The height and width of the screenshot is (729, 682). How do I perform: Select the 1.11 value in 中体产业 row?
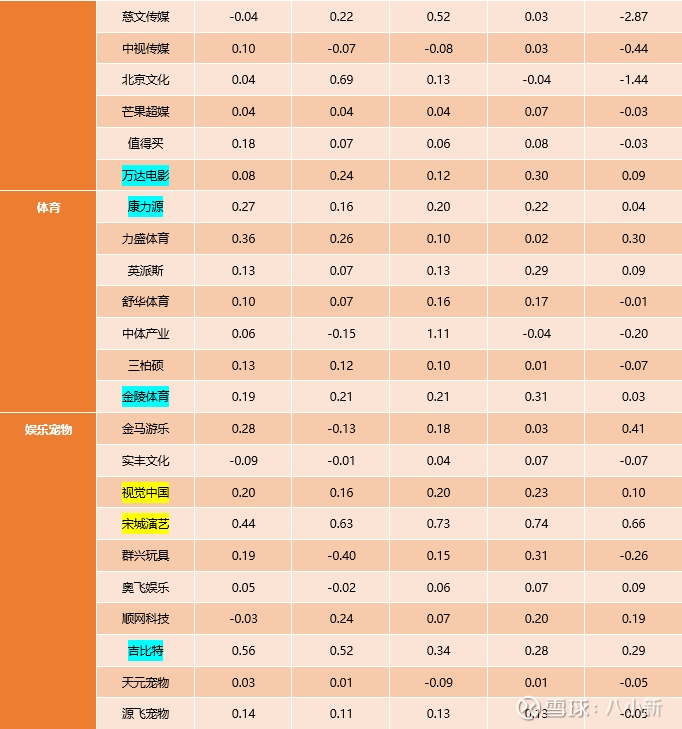click(x=438, y=334)
